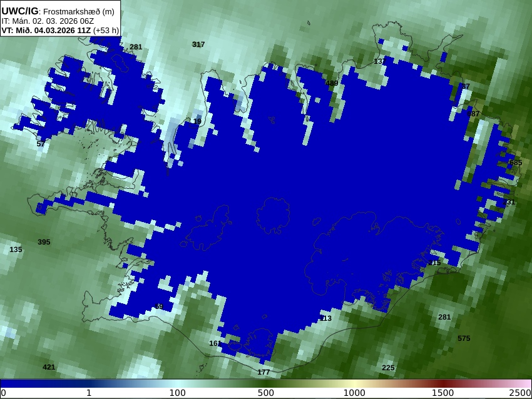532x399 pixels.
Task: Click the '100' tick on the color scale
Action: (178, 393)
